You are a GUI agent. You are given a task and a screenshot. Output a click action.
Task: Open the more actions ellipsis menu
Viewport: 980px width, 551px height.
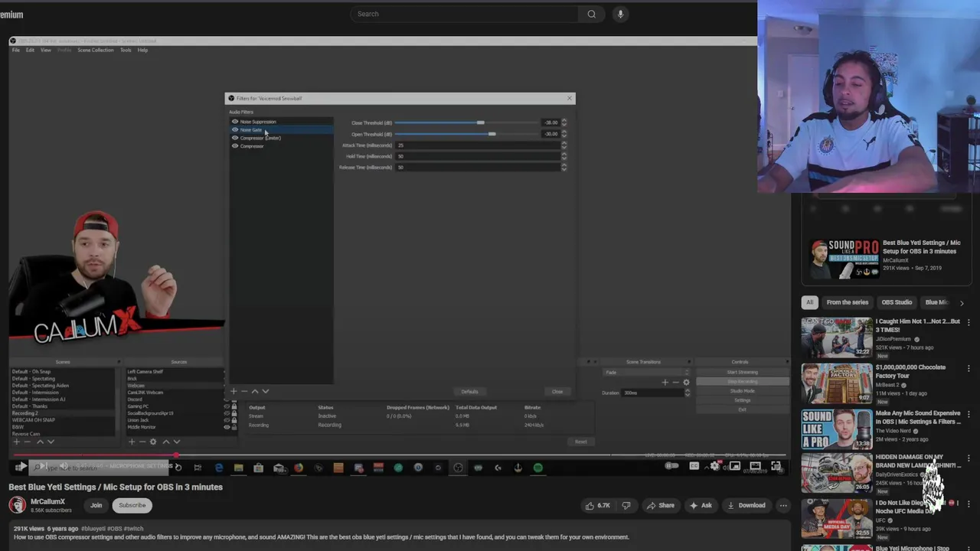click(x=782, y=505)
